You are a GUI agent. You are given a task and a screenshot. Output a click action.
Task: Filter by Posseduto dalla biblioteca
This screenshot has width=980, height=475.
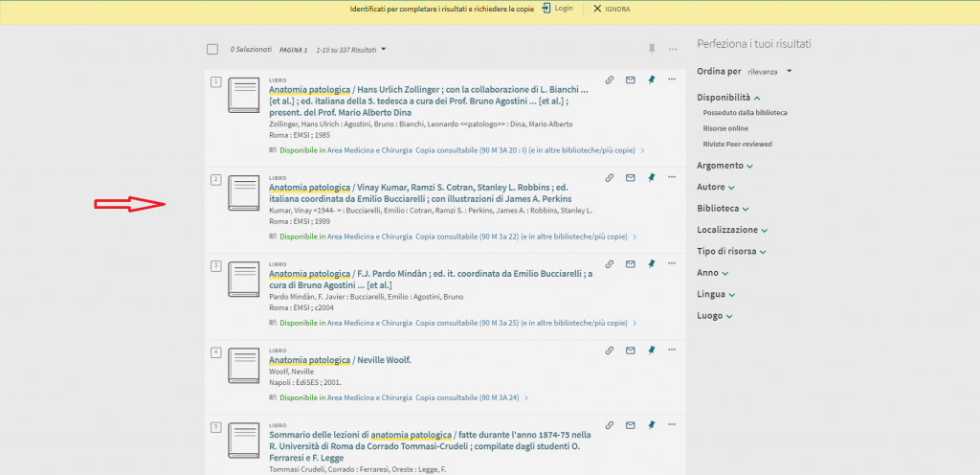[745, 113]
